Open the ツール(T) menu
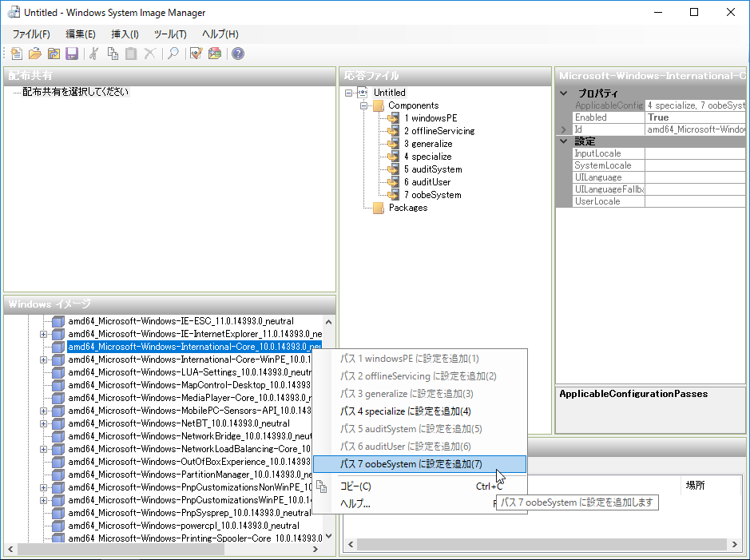Image resolution: width=750 pixels, height=560 pixels. 170,34
